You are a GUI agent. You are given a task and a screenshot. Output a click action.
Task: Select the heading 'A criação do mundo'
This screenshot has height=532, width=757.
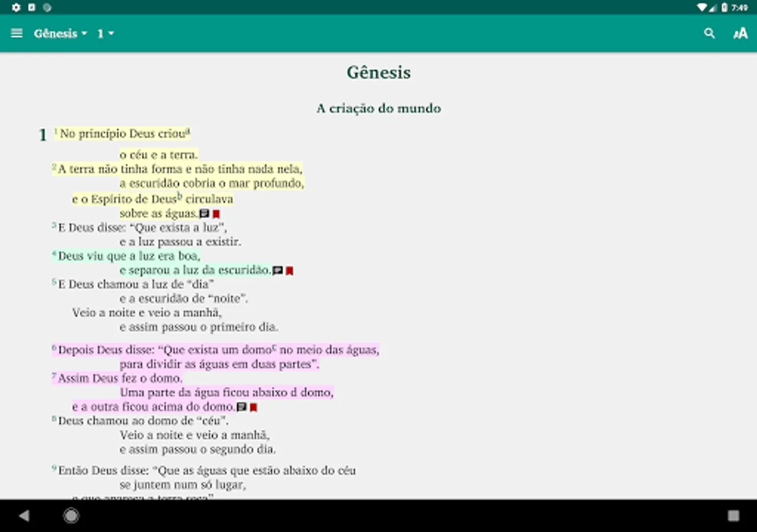(x=378, y=108)
